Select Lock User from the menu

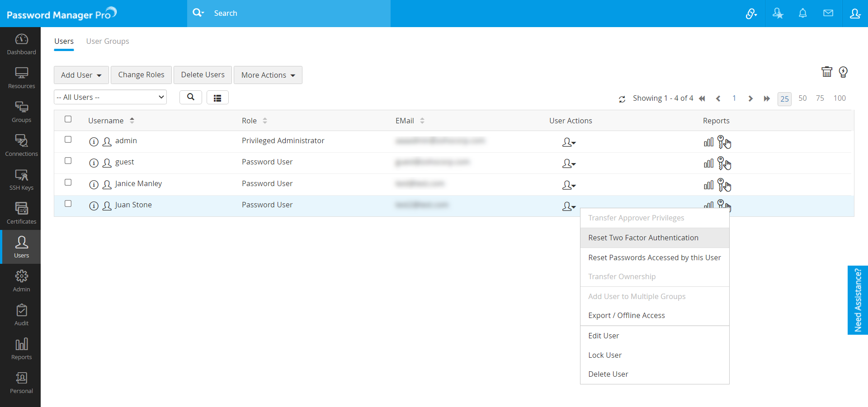tap(655, 355)
